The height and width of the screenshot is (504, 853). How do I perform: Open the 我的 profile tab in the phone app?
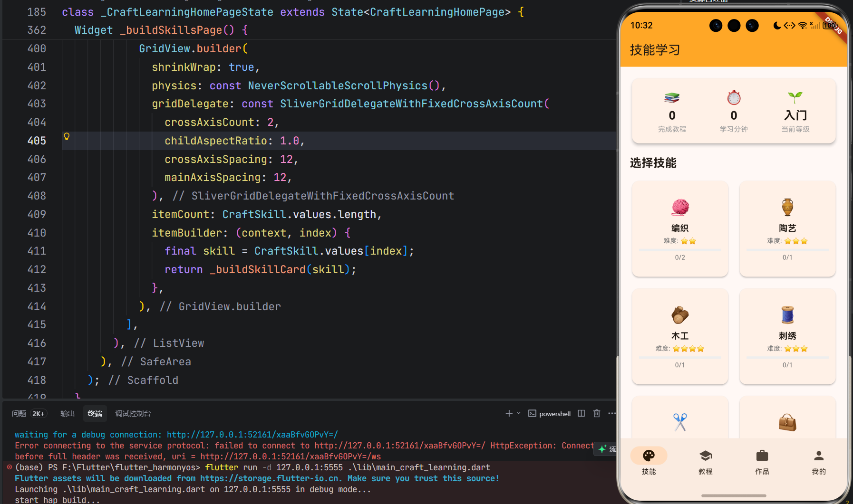click(819, 461)
